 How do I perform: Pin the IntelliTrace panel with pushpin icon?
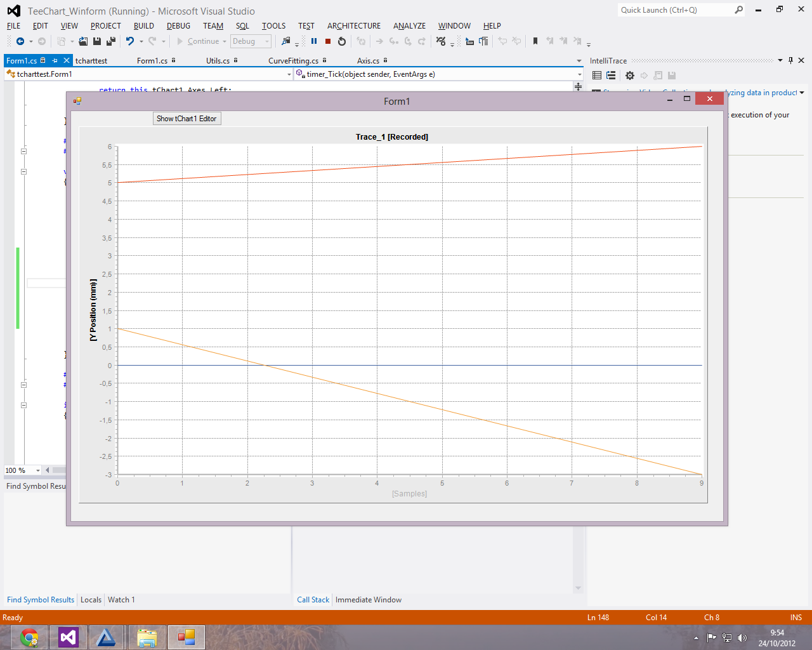pyautogui.click(x=790, y=60)
